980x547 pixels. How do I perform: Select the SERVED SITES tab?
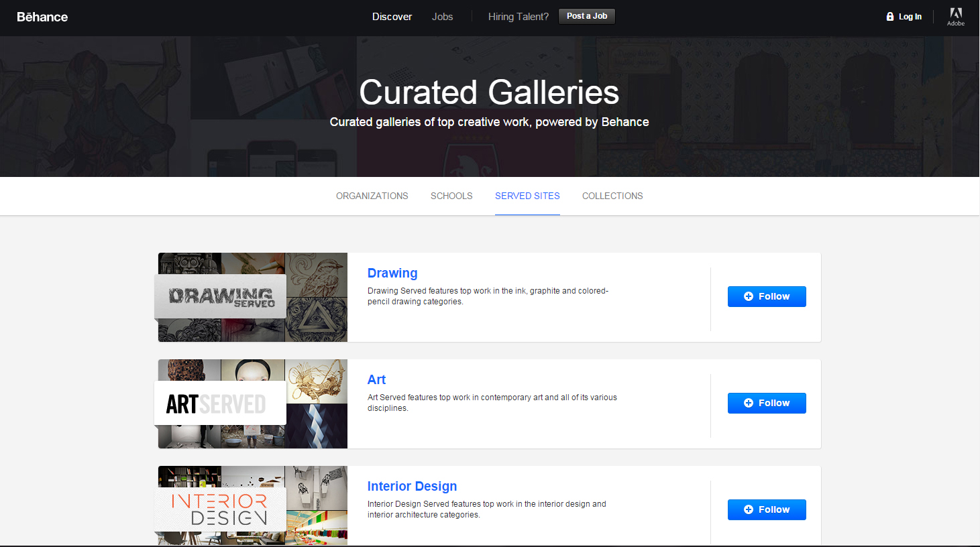pyautogui.click(x=527, y=196)
